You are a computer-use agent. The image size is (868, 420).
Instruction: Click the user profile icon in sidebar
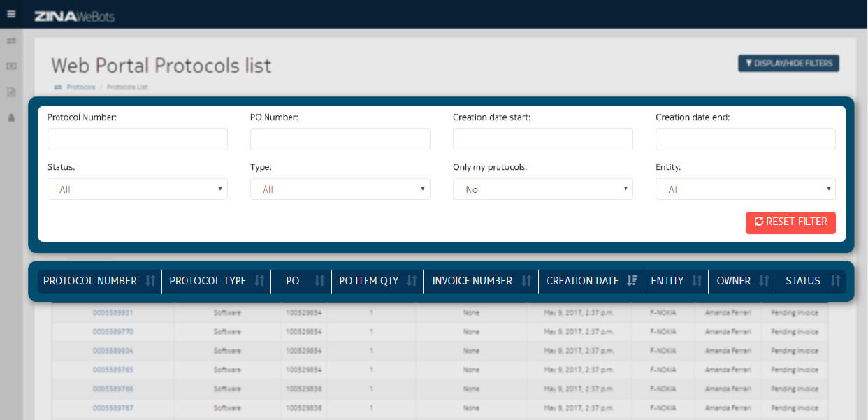point(11,118)
